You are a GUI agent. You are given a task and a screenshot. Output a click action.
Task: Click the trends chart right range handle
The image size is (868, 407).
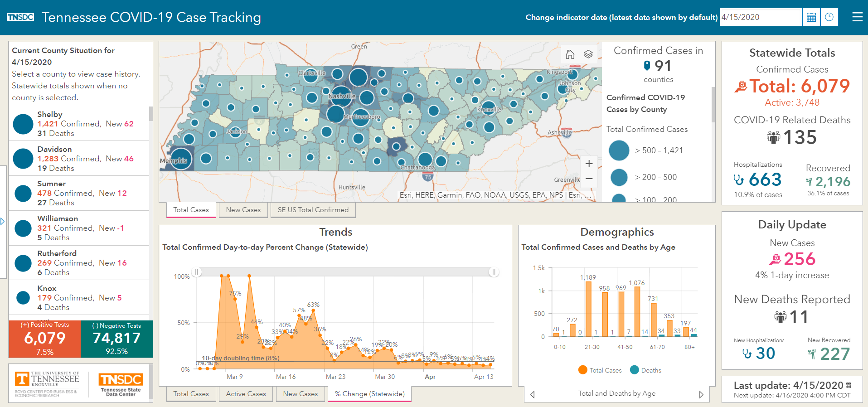494,272
